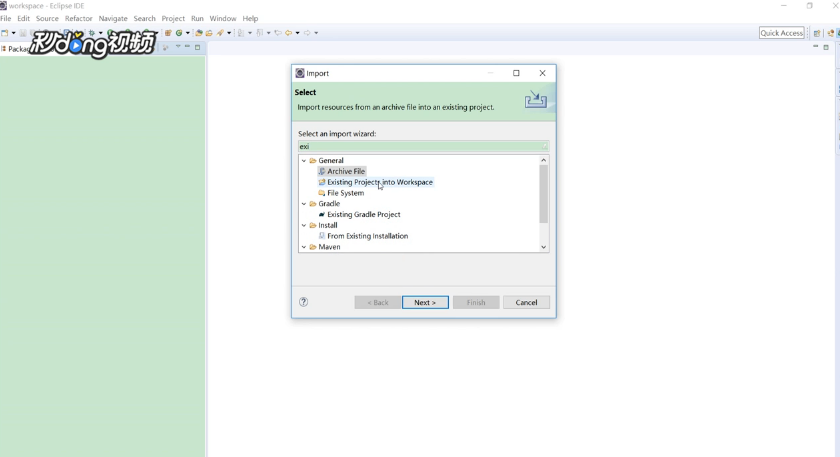This screenshot has height=457, width=840.
Task: Open the Debug launch dropdown arrow
Action: pyautogui.click(x=100, y=33)
